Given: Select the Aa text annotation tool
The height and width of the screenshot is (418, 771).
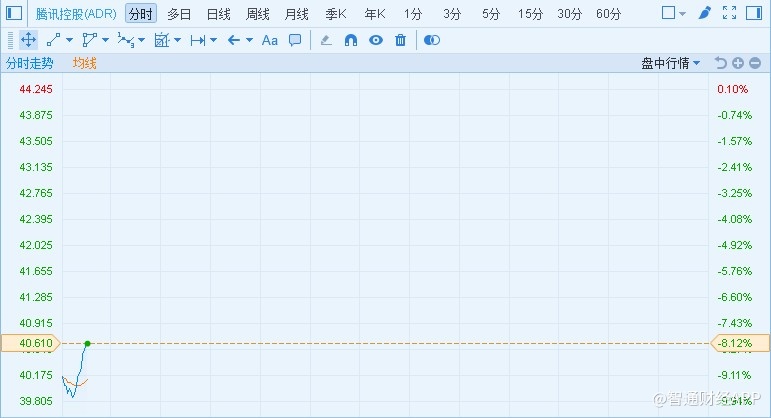Looking at the screenshot, I should point(269,40).
